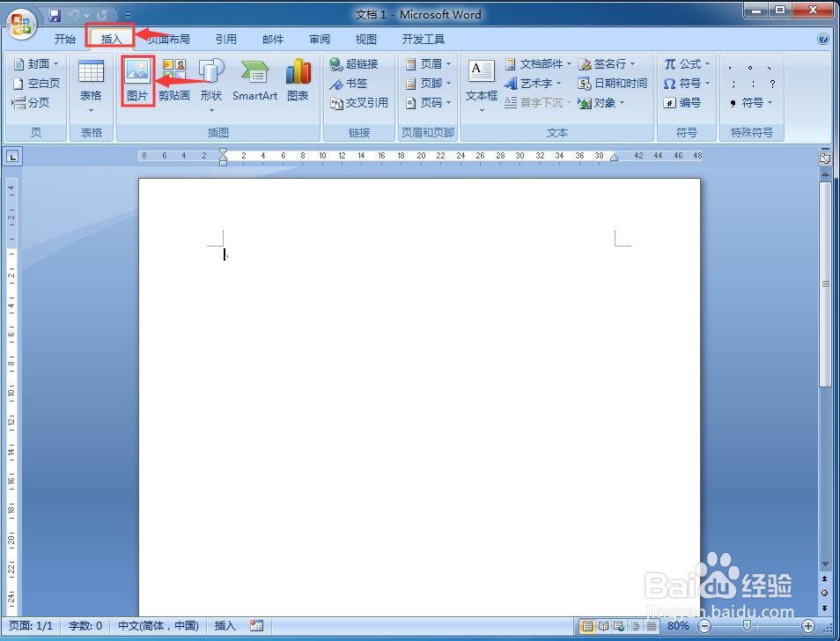840x641 pixels.
Task: Insert a page break
Action: tap(31, 102)
